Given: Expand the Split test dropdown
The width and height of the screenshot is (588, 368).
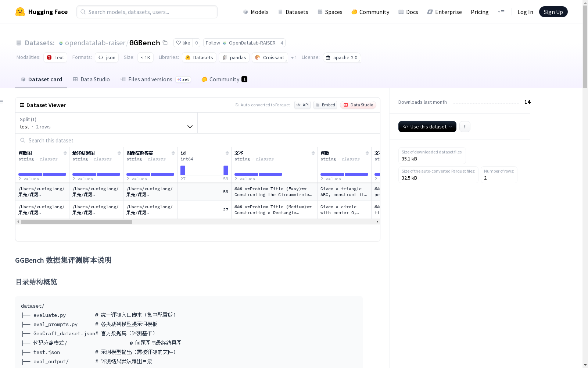Looking at the screenshot, I should [106, 123].
